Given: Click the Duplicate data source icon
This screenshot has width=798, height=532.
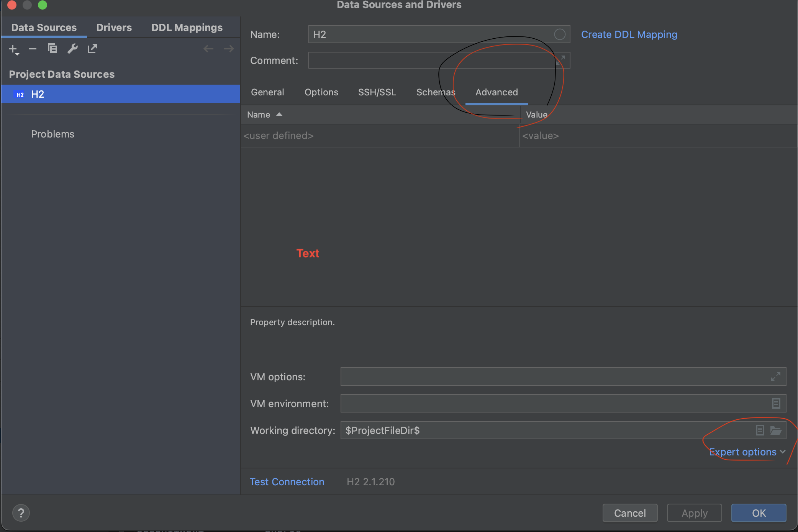Looking at the screenshot, I should point(52,49).
